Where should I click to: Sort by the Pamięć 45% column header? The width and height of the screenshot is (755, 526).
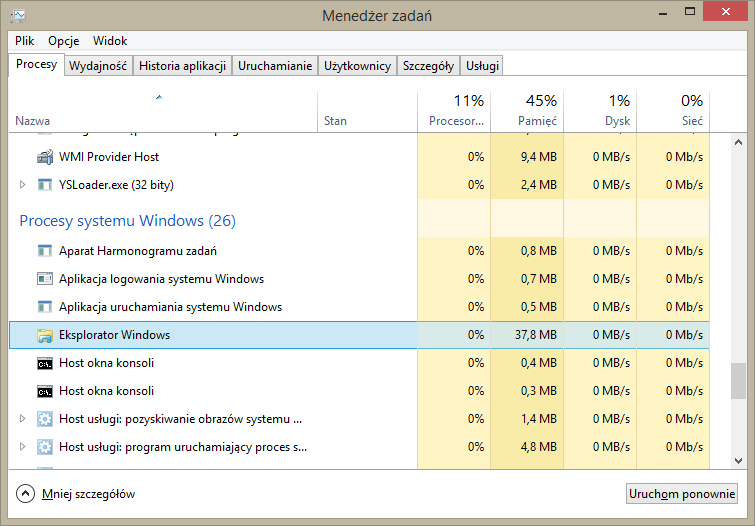coord(527,111)
